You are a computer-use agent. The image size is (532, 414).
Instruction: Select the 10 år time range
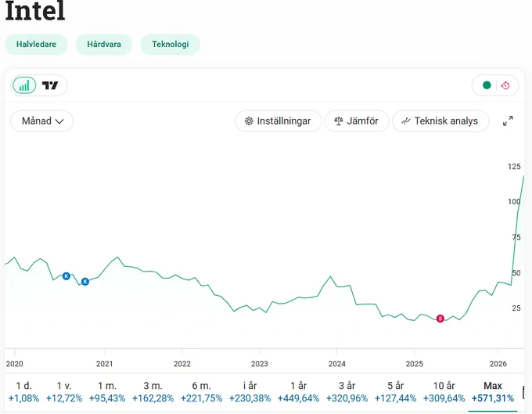[x=444, y=392]
